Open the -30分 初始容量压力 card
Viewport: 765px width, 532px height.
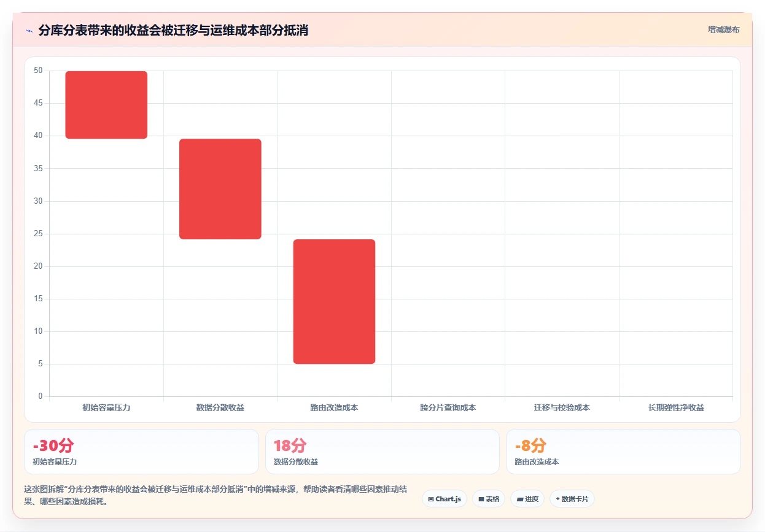click(141, 452)
